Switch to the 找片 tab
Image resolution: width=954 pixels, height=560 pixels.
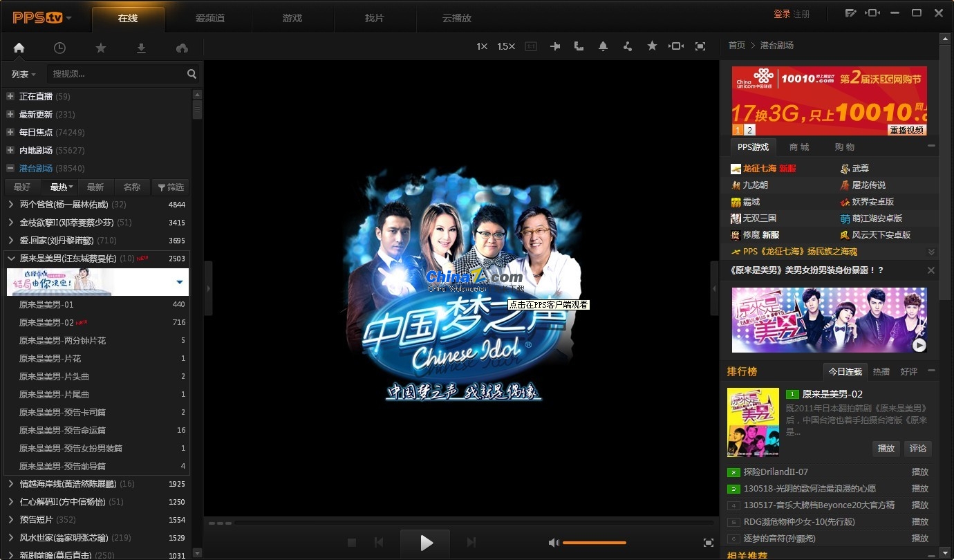coord(375,19)
